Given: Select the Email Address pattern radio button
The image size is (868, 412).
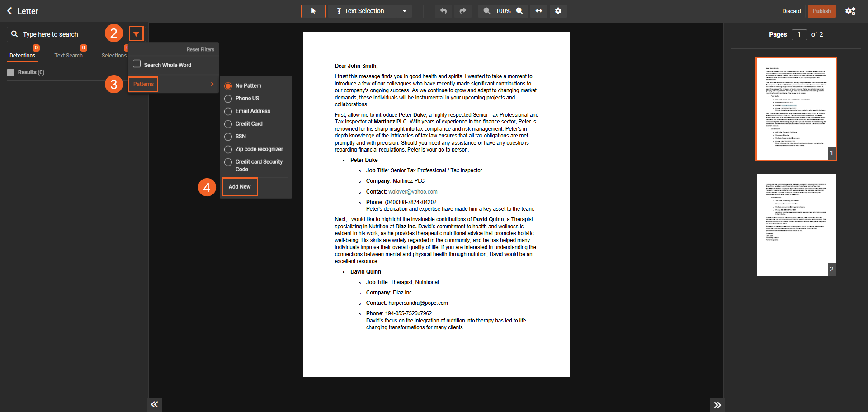Looking at the screenshot, I should coord(228,111).
